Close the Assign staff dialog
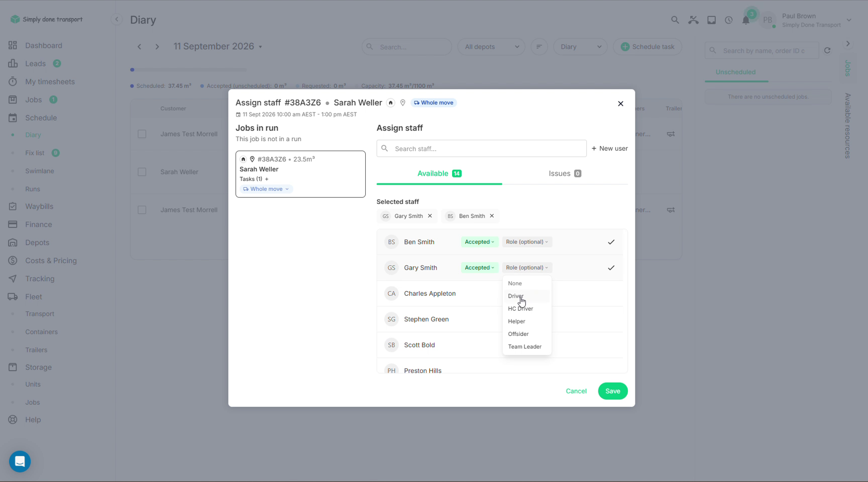This screenshot has width=868, height=482. click(620, 103)
